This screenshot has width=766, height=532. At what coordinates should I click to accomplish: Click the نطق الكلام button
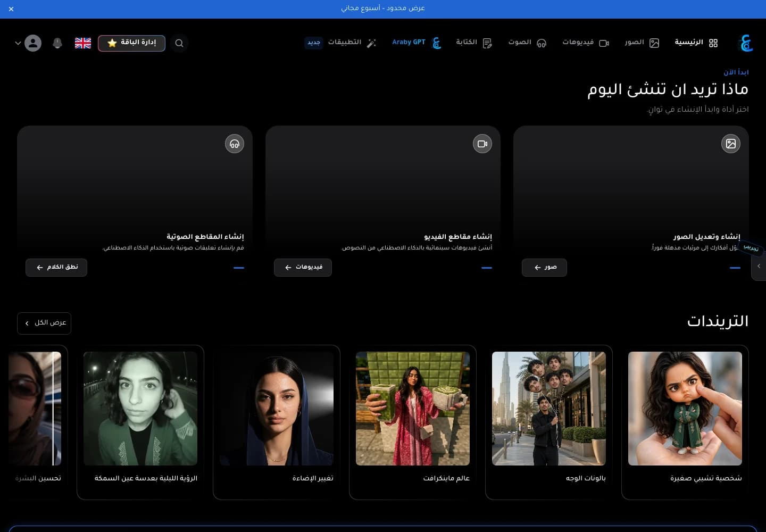click(x=56, y=268)
